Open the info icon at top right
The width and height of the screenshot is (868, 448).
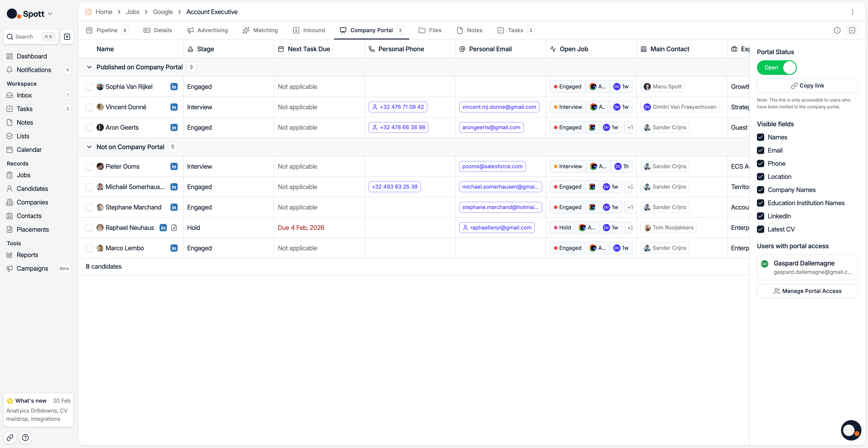coord(837,30)
